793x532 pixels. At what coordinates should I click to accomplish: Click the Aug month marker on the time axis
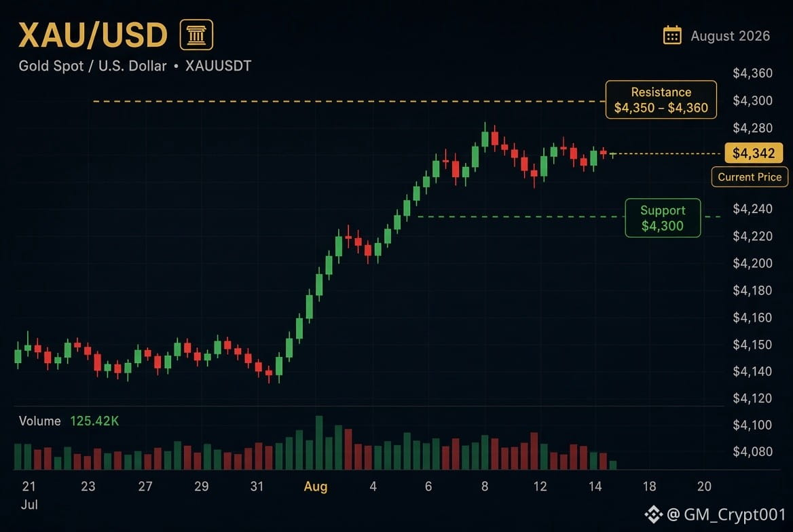point(316,487)
